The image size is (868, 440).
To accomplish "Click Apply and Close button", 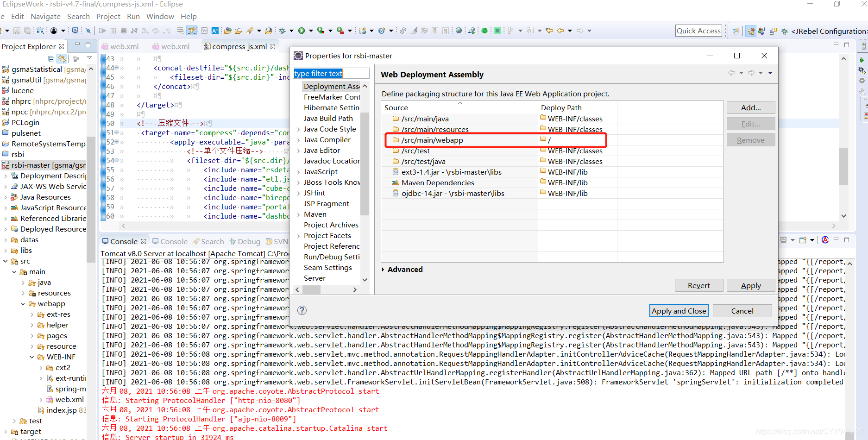I will click(679, 311).
